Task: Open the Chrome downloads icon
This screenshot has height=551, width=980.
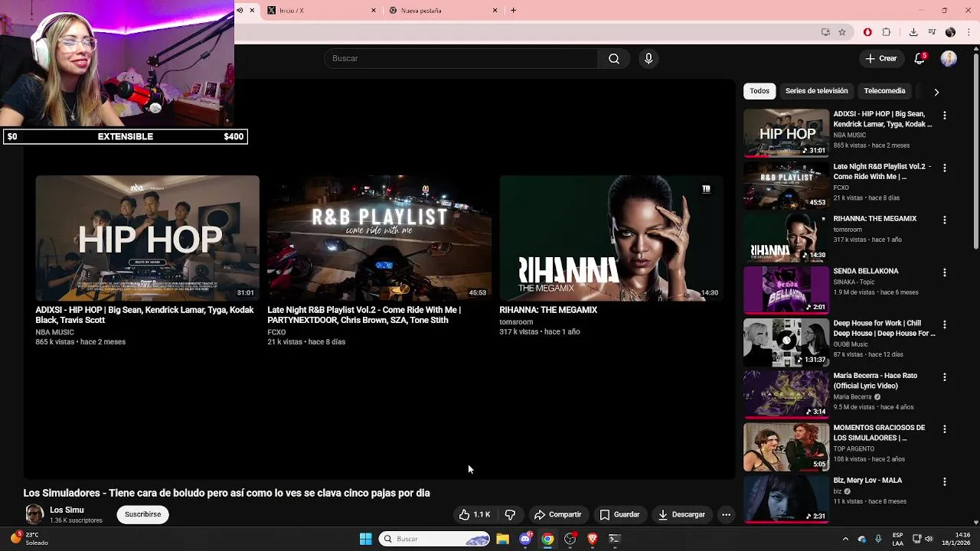Action: click(913, 32)
